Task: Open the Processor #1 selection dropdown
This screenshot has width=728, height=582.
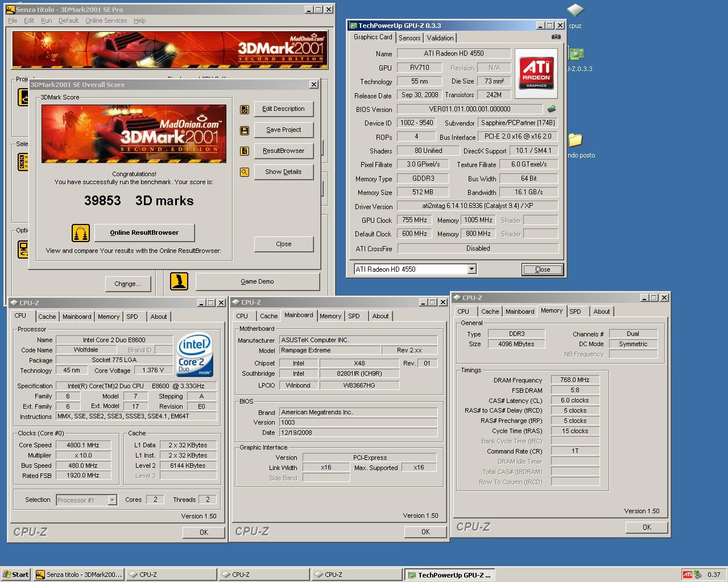Action: pos(112,500)
